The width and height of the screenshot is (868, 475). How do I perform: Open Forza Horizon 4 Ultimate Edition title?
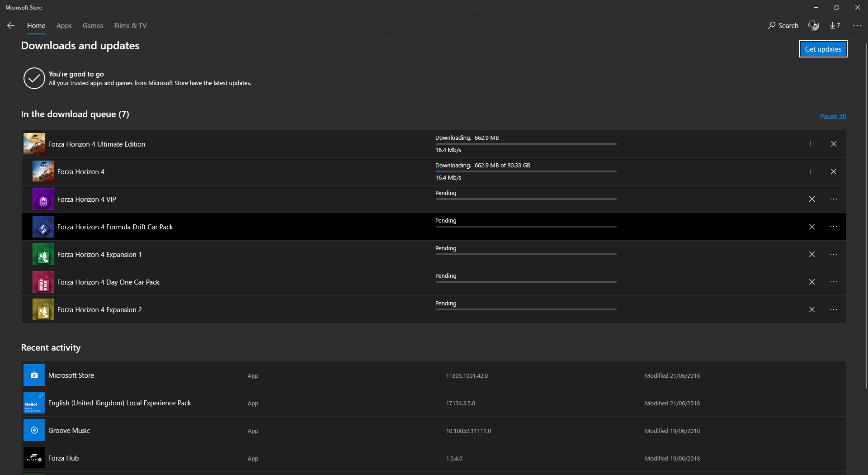pos(97,144)
